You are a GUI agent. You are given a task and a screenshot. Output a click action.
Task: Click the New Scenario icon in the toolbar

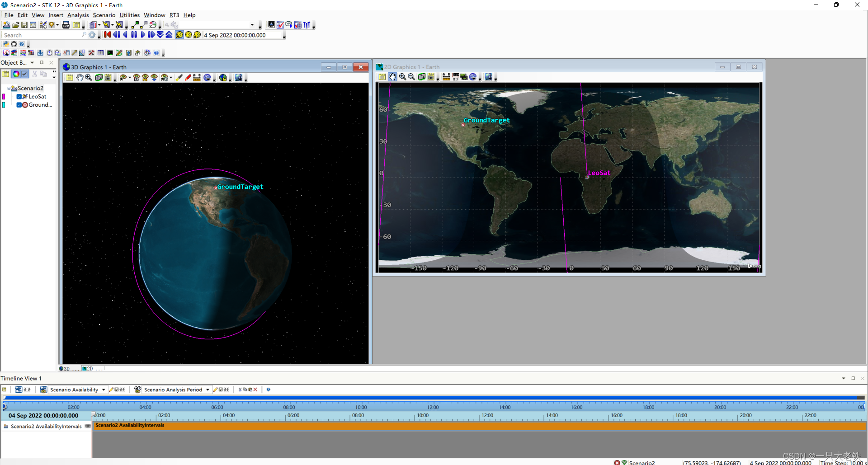coord(6,25)
